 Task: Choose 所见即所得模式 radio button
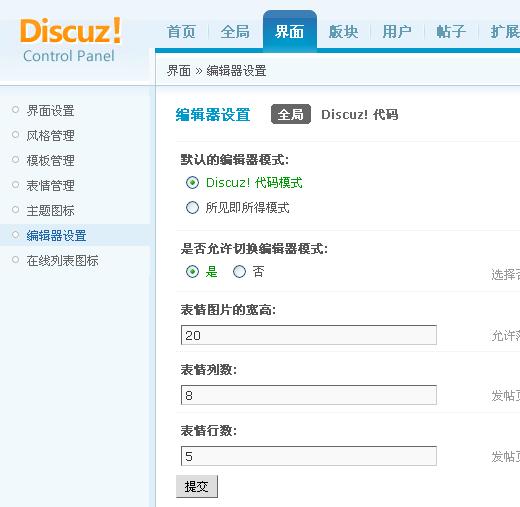coord(192,208)
